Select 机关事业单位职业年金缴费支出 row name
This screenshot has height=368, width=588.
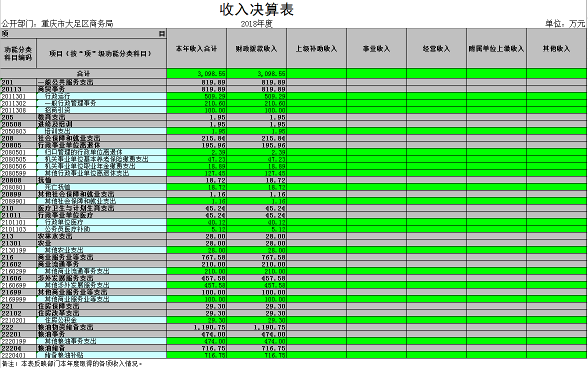[90, 166]
